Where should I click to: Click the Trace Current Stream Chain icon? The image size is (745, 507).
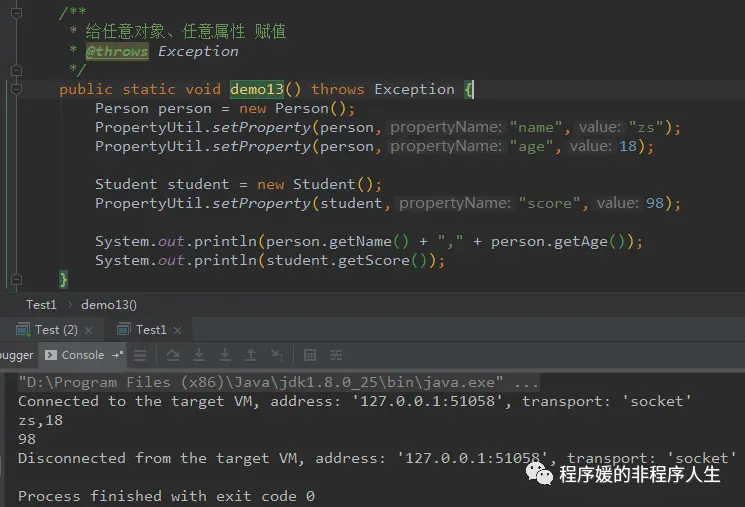pyautogui.click(x=336, y=355)
